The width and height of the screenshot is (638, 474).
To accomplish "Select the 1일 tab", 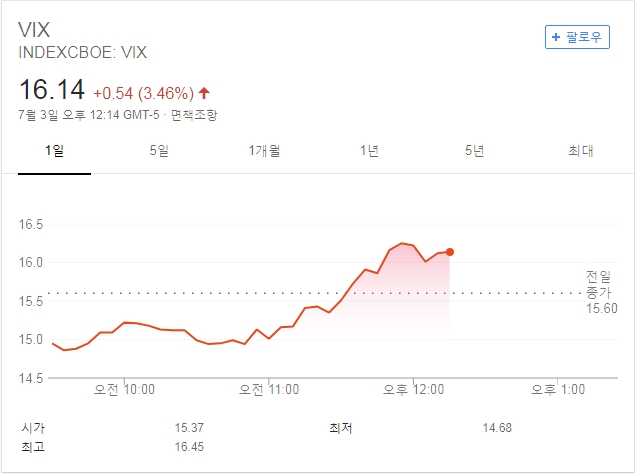I will point(54,151).
